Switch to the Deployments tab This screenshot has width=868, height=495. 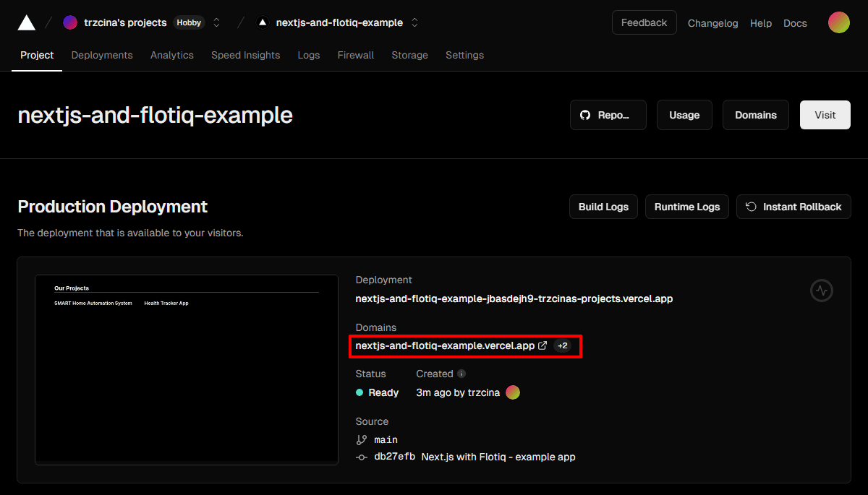pos(102,55)
